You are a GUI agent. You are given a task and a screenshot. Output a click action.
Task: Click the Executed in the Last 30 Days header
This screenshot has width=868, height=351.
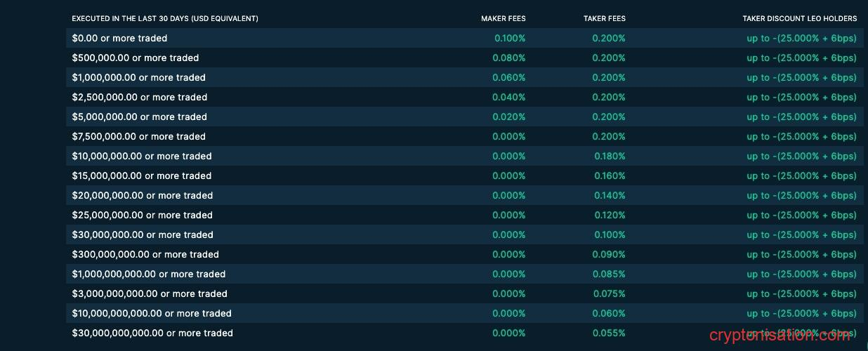pyautogui.click(x=165, y=18)
